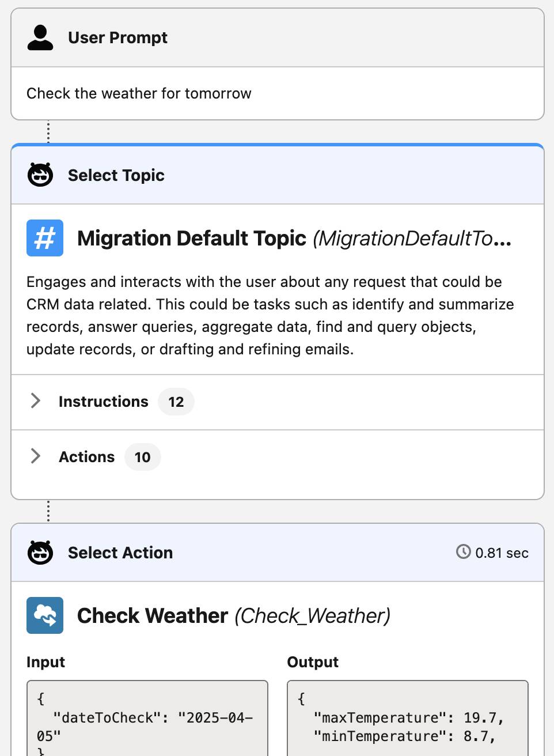Click the user prompt text Check the weather
Image resolution: width=554 pixels, height=756 pixels.
pos(138,93)
